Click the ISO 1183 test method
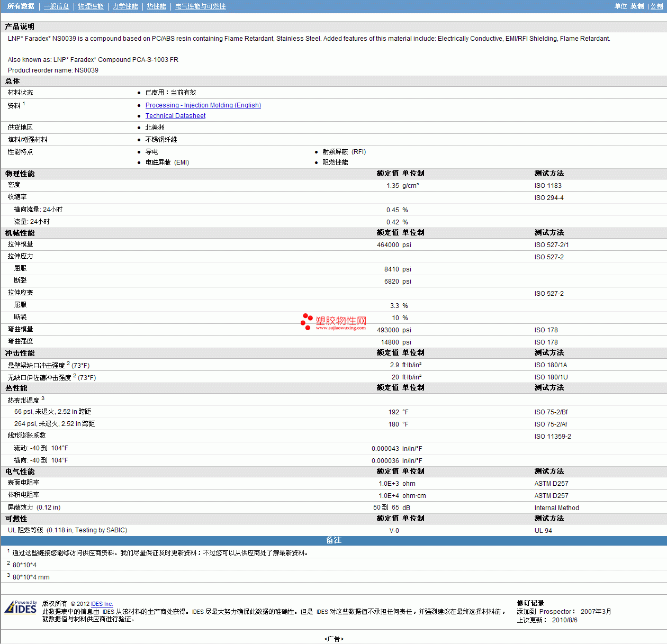The width and height of the screenshot is (667, 644). 548,186
